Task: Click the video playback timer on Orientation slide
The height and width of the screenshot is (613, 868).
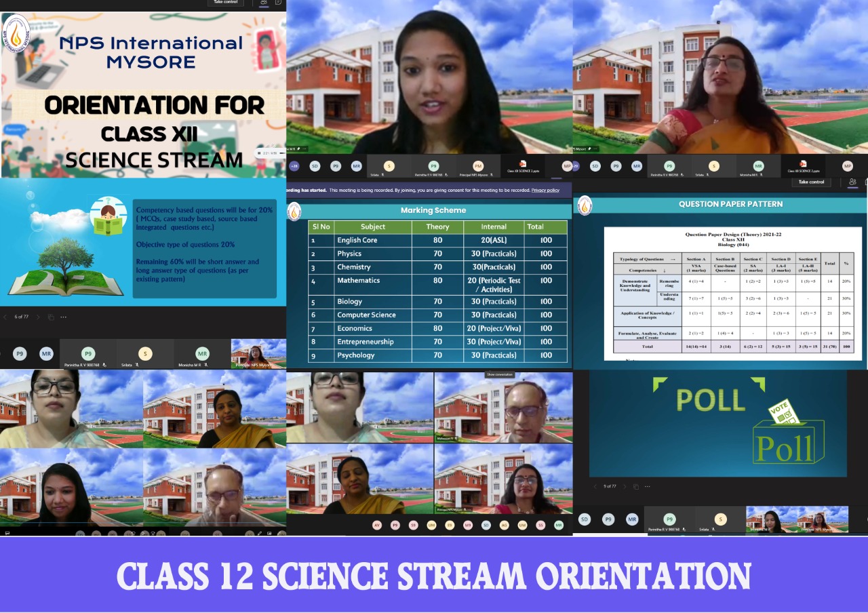Action: (269, 153)
